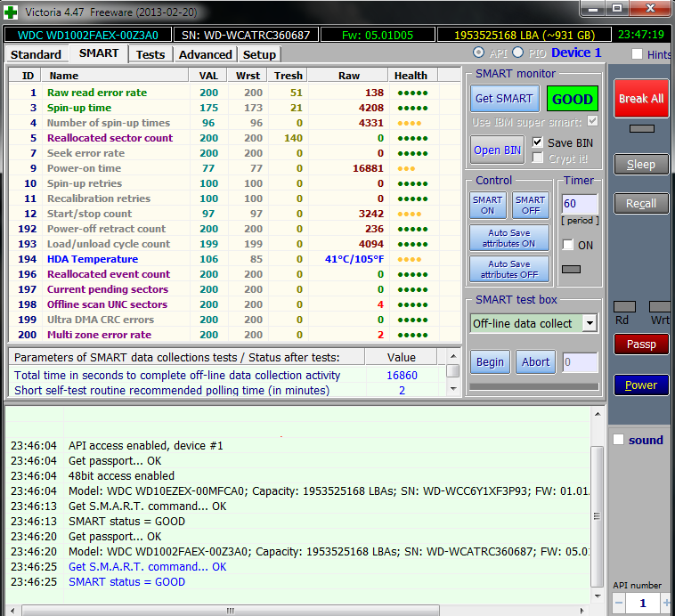The width and height of the screenshot is (675, 616).
Task: Go to the Tests tab
Action: click(x=150, y=54)
